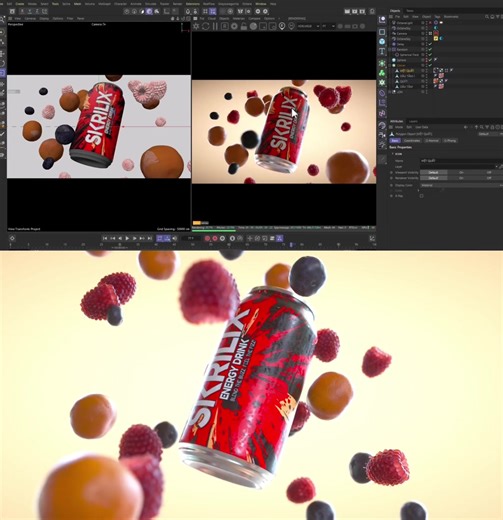The height and width of the screenshot is (520, 503).
Task: Switch to the Takes tab
Action: pyautogui.click(x=410, y=11)
